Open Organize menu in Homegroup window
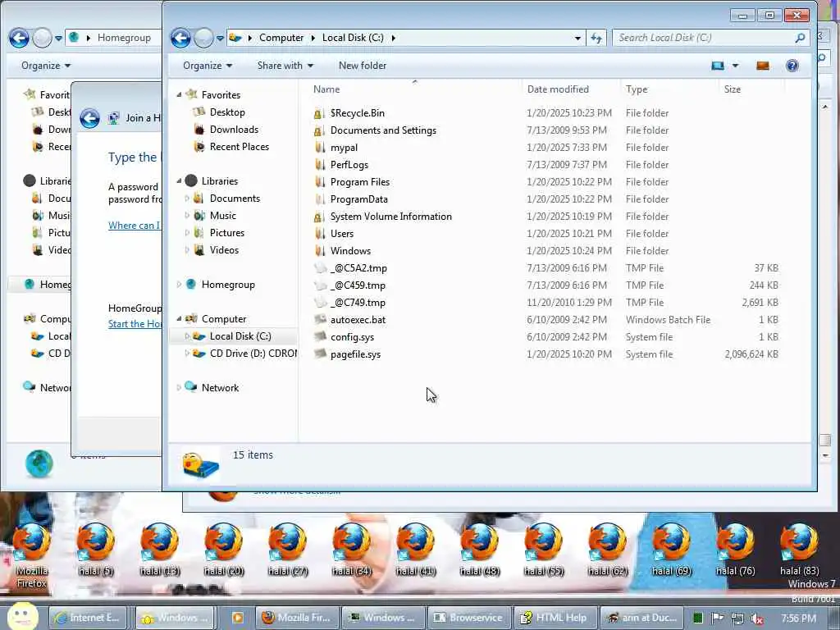The width and height of the screenshot is (840, 630). point(46,66)
